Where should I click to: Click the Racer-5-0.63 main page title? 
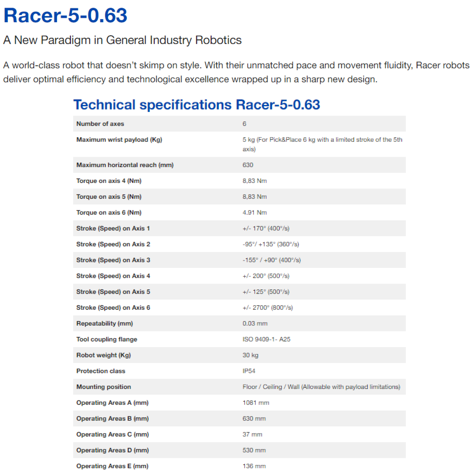tap(65, 16)
